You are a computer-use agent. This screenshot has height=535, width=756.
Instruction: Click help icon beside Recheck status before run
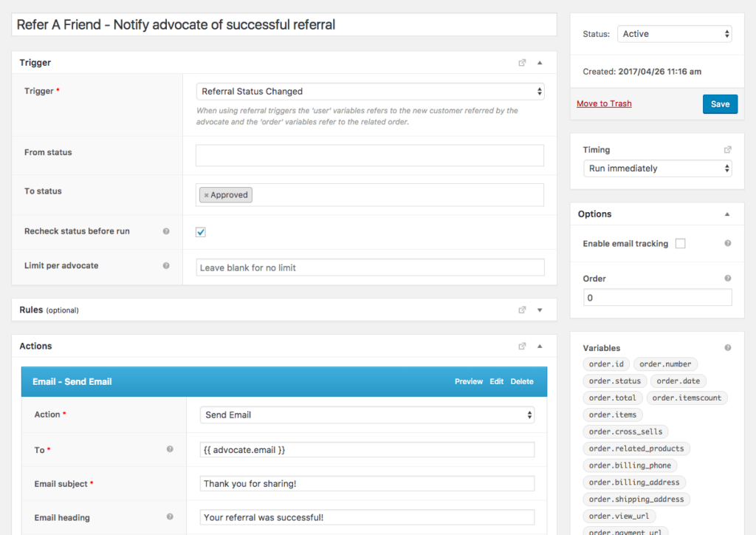169,231
